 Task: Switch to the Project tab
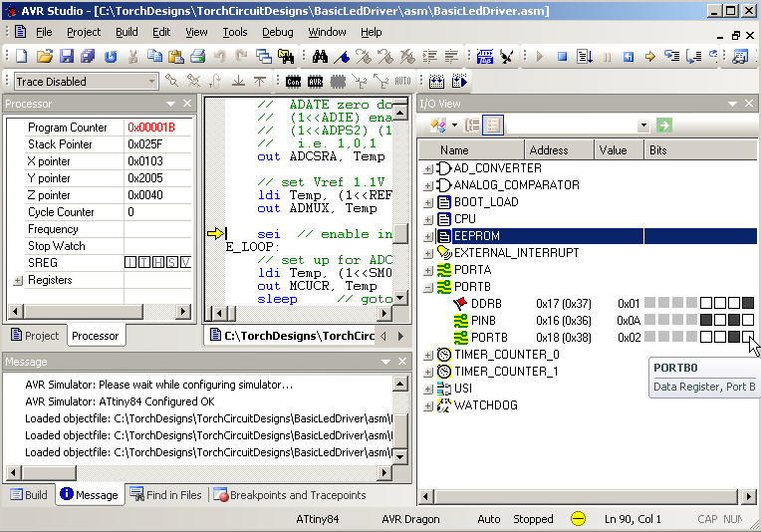tap(35, 336)
